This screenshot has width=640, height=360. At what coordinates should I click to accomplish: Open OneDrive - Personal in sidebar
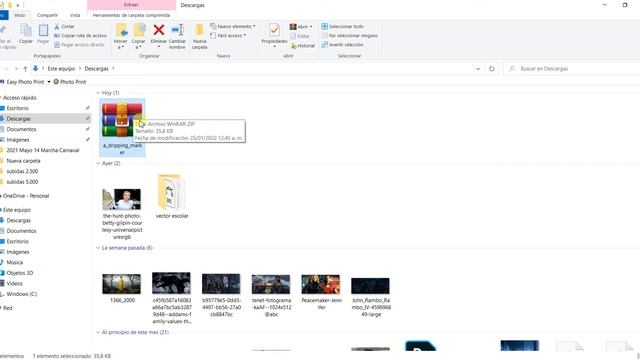(26, 196)
